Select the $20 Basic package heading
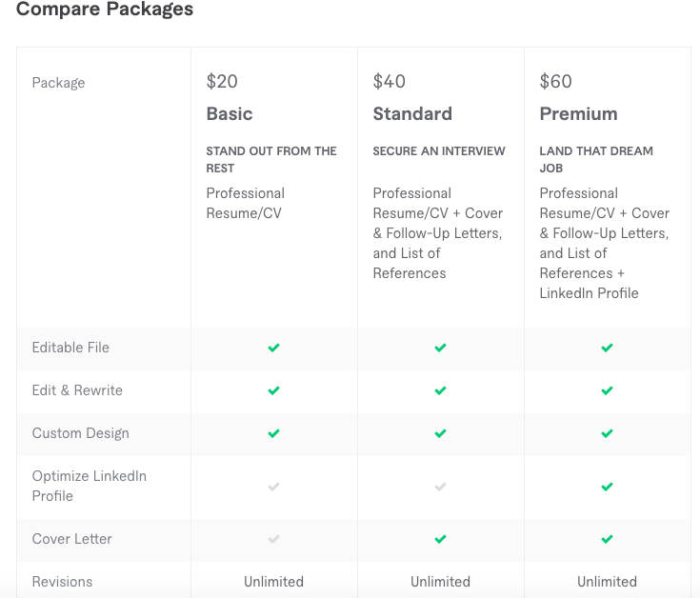Image resolution: width=700 pixels, height=598 pixels. click(230, 113)
